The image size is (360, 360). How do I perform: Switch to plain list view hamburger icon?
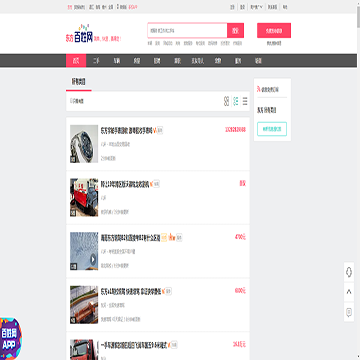point(245,101)
